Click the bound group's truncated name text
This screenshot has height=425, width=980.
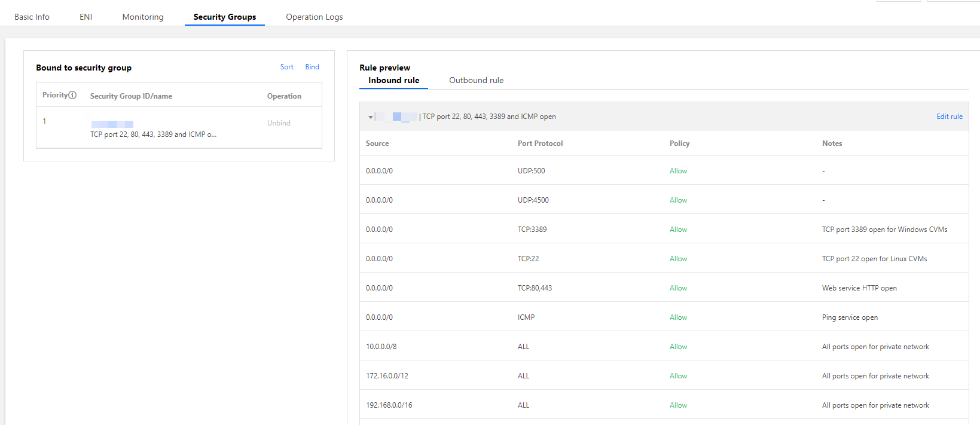153,134
